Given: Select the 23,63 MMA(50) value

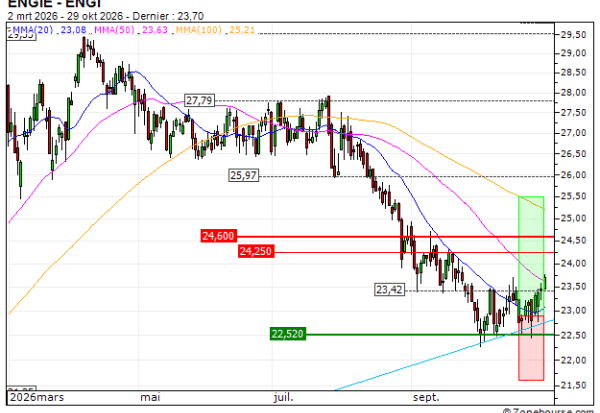Looking at the screenshot, I should pyautogui.click(x=155, y=30).
